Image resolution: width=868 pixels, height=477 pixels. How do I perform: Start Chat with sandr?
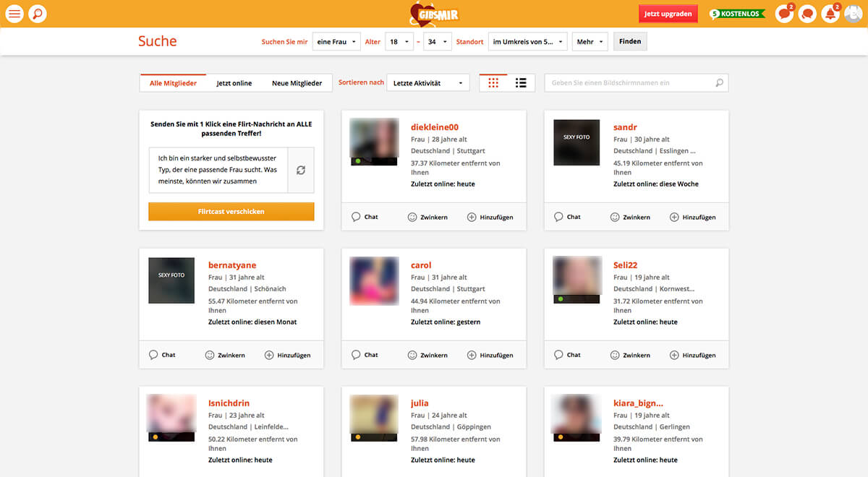point(567,217)
